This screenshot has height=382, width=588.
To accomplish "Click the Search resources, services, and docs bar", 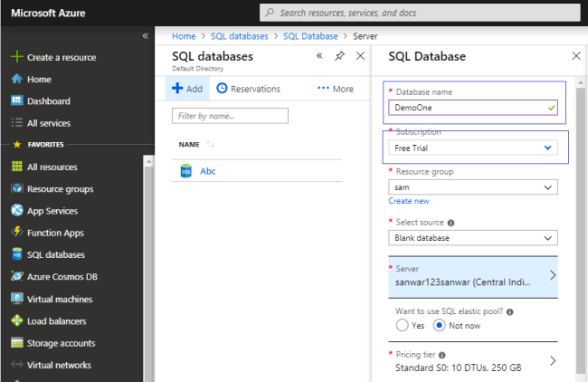I will 420,13.
